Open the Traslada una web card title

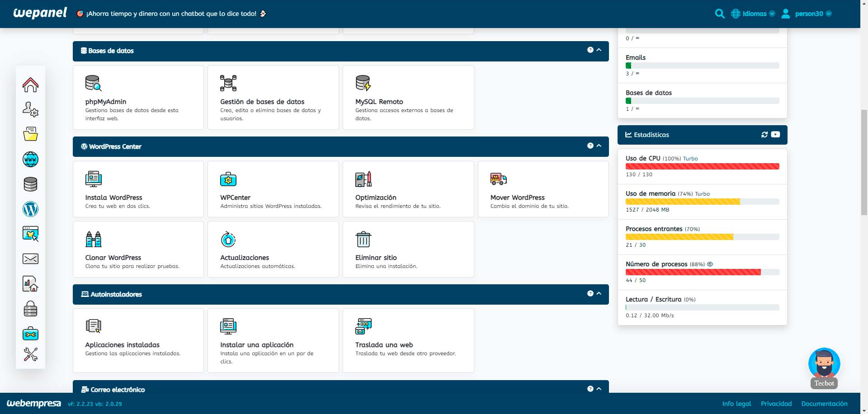pyautogui.click(x=384, y=345)
